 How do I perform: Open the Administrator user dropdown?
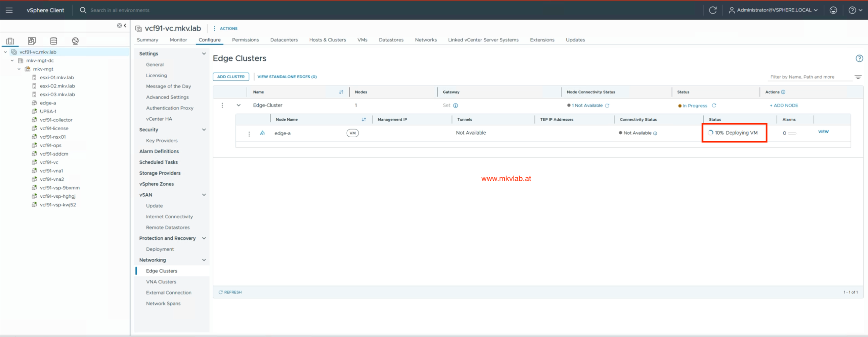pyautogui.click(x=773, y=10)
